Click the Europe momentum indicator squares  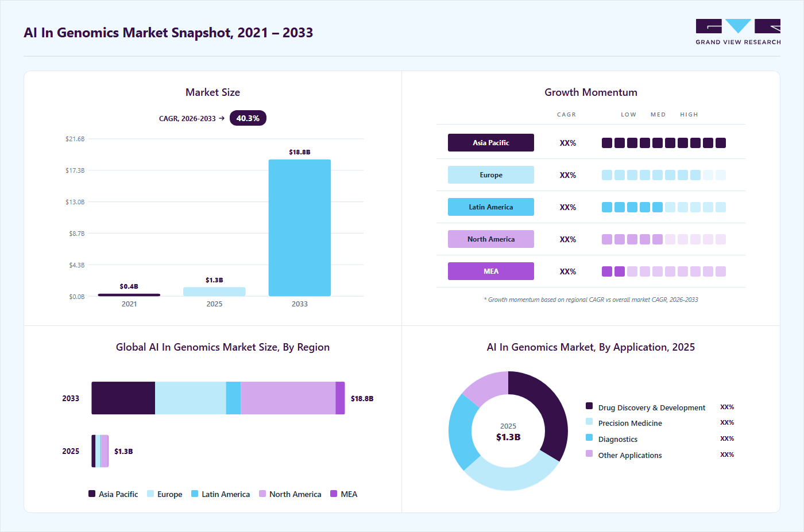click(x=664, y=175)
